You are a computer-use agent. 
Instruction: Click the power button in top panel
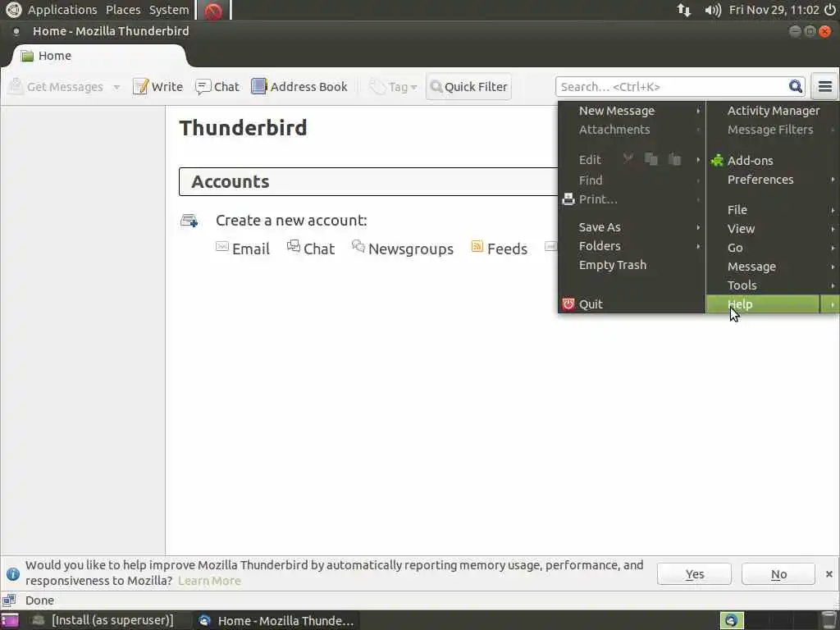[830, 10]
